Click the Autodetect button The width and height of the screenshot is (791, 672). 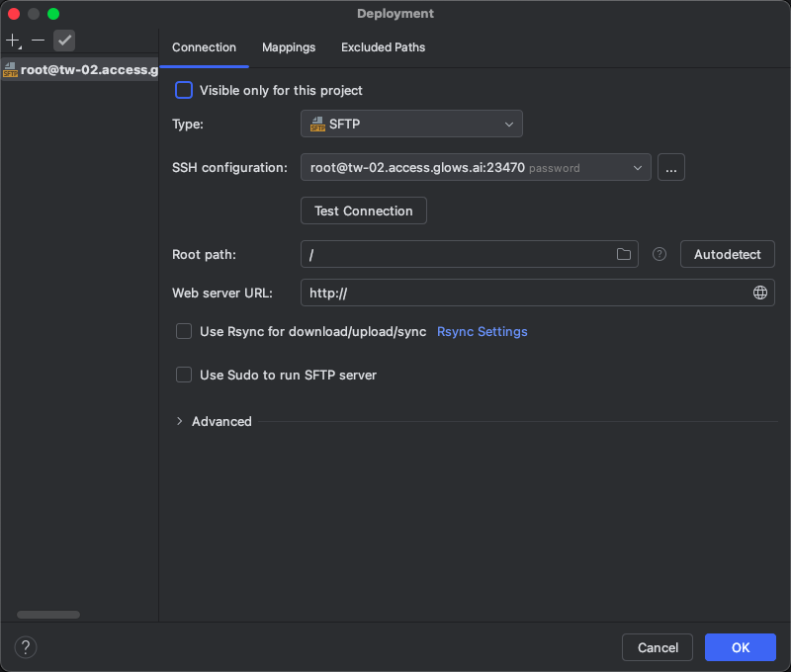click(728, 254)
